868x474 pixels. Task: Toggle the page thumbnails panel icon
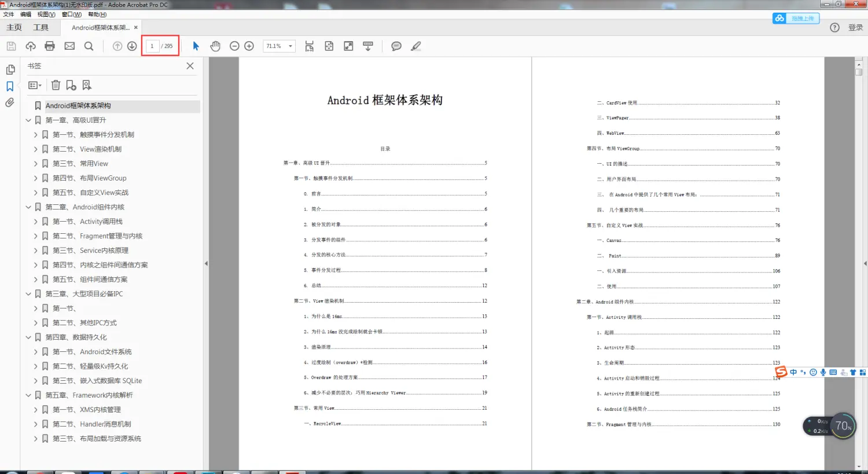point(10,69)
